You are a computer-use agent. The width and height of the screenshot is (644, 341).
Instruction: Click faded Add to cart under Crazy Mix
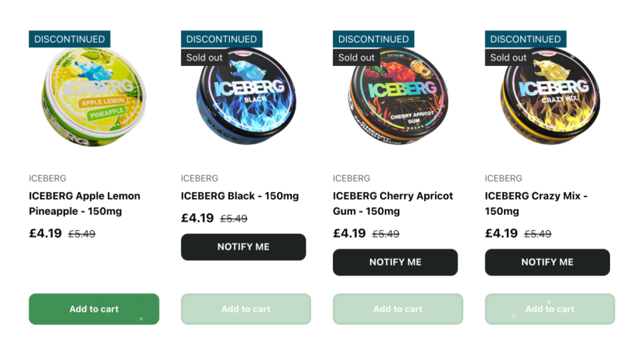[x=550, y=309]
